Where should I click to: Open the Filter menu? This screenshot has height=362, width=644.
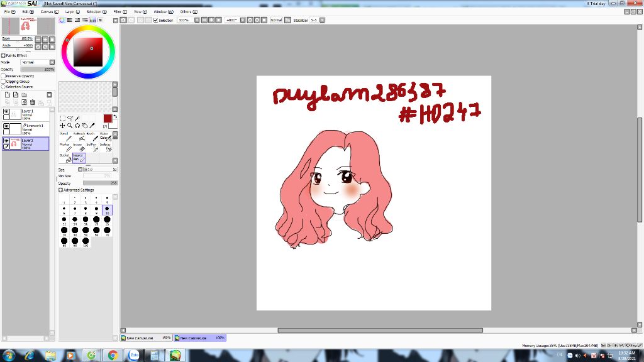click(120, 12)
